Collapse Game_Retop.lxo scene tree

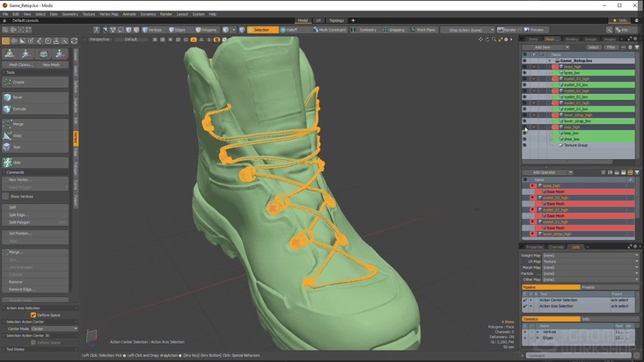(550, 61)
